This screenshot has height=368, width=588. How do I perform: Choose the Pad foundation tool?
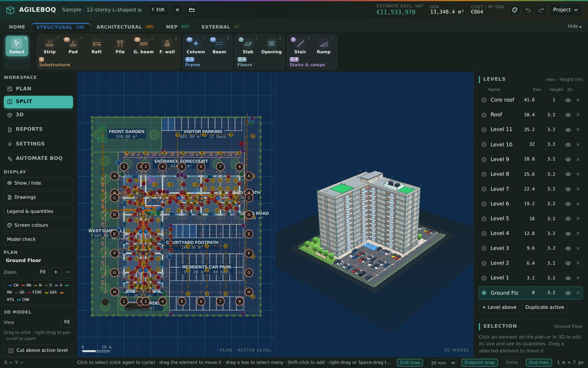click(x=73, y=47)
